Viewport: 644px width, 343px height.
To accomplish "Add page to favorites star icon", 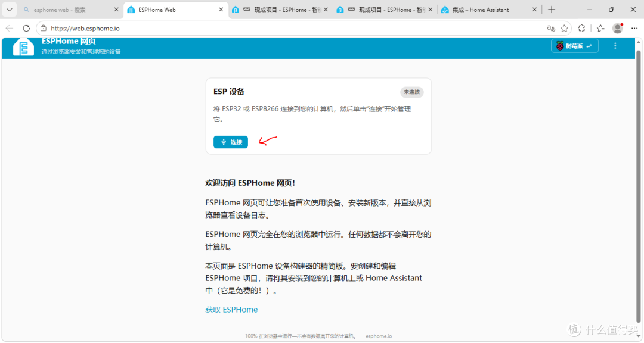I will [564, 29].
